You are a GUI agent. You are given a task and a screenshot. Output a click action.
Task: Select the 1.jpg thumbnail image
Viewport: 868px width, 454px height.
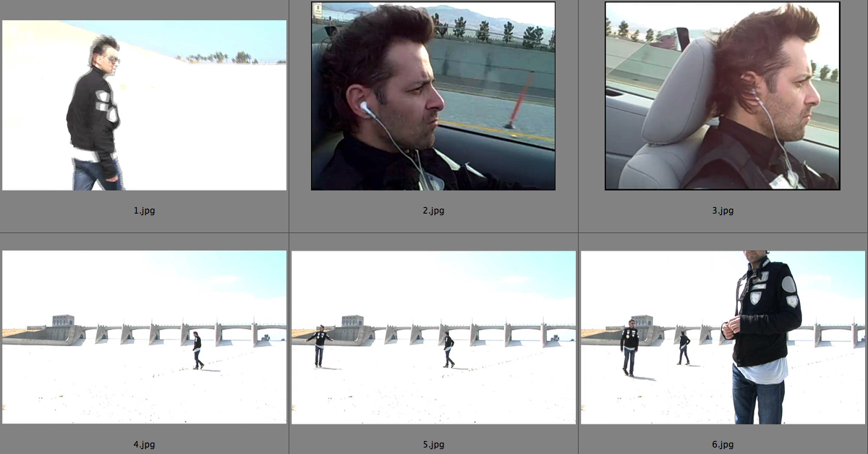144,105
